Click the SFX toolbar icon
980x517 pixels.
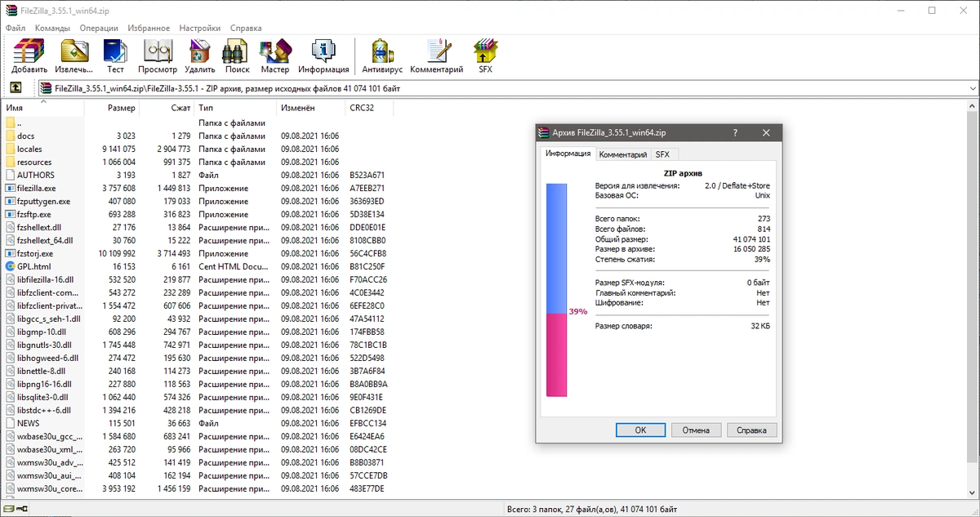(486, 51)
